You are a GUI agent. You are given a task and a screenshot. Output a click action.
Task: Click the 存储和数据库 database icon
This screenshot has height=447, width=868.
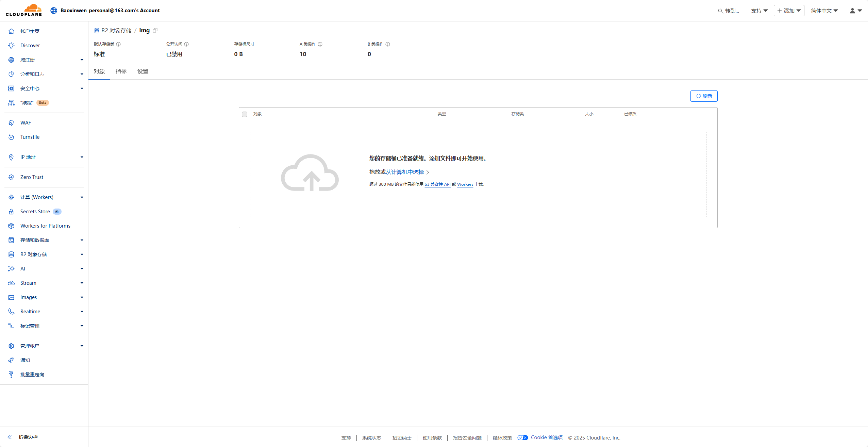[x=11, y=240]
